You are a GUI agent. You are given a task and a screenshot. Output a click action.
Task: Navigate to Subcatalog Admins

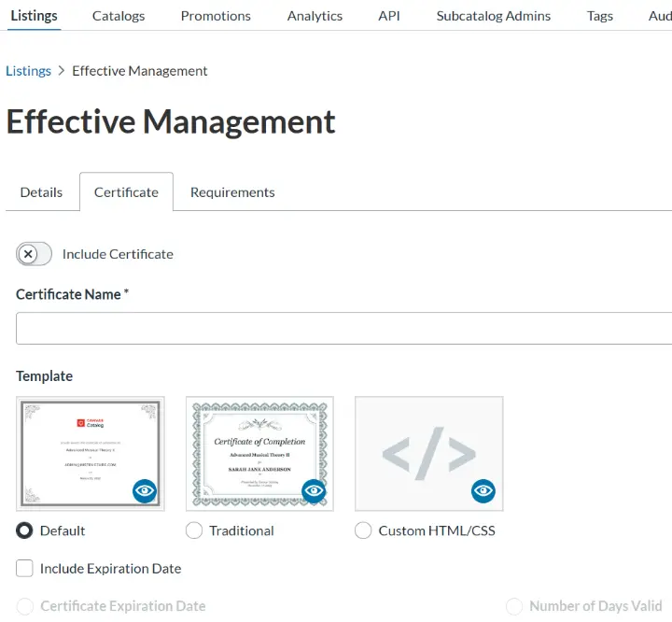[493, 16]
